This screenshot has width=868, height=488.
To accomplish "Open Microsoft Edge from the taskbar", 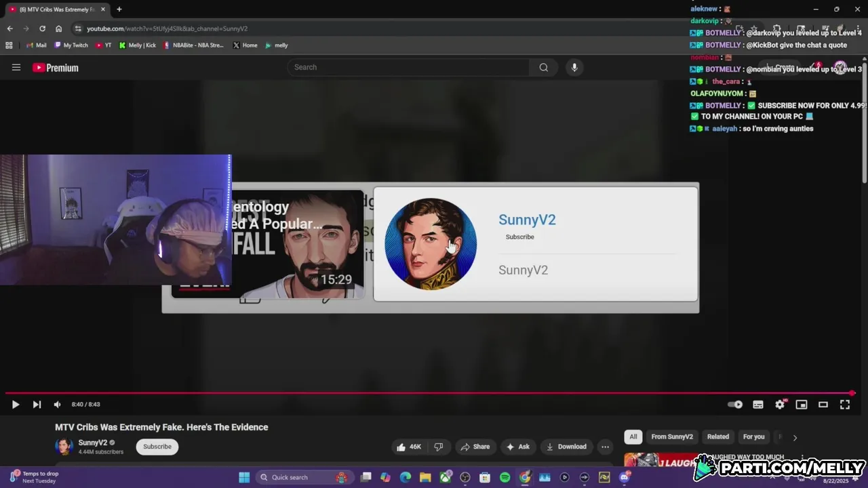I will point(406,477).
